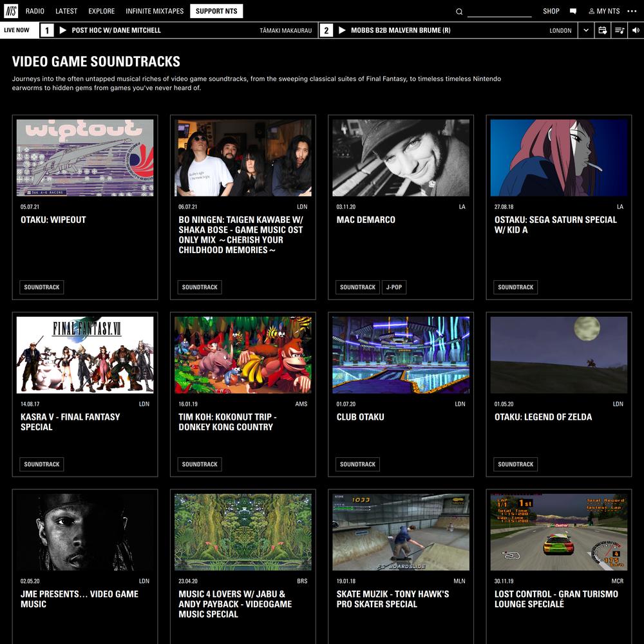Click Soundtrack tag on Tim Koh card
Screen dimensions: 644x644
tap(200, 464)
